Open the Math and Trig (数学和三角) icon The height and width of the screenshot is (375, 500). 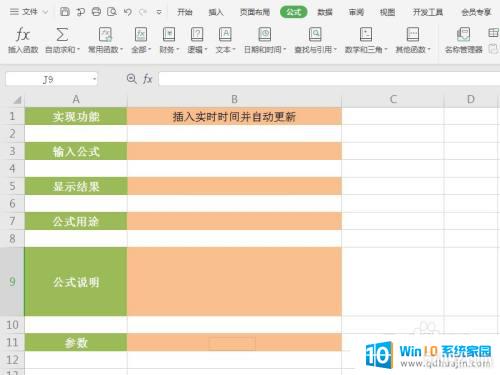(366, 34)
